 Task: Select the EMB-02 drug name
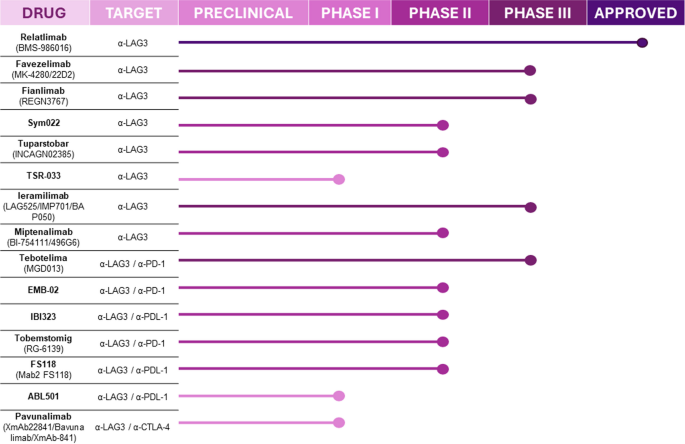pyautogui.click(x=44, y=288)
